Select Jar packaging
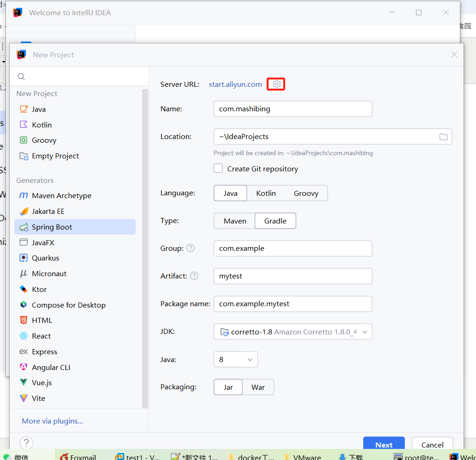476x460 pixels. pyautogui.click(x=228, y=387)
